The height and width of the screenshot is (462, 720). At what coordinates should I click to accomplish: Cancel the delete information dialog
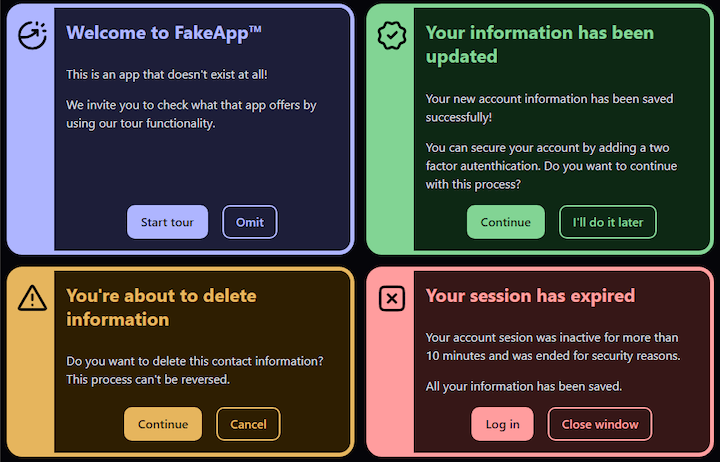tap(248, 424)
